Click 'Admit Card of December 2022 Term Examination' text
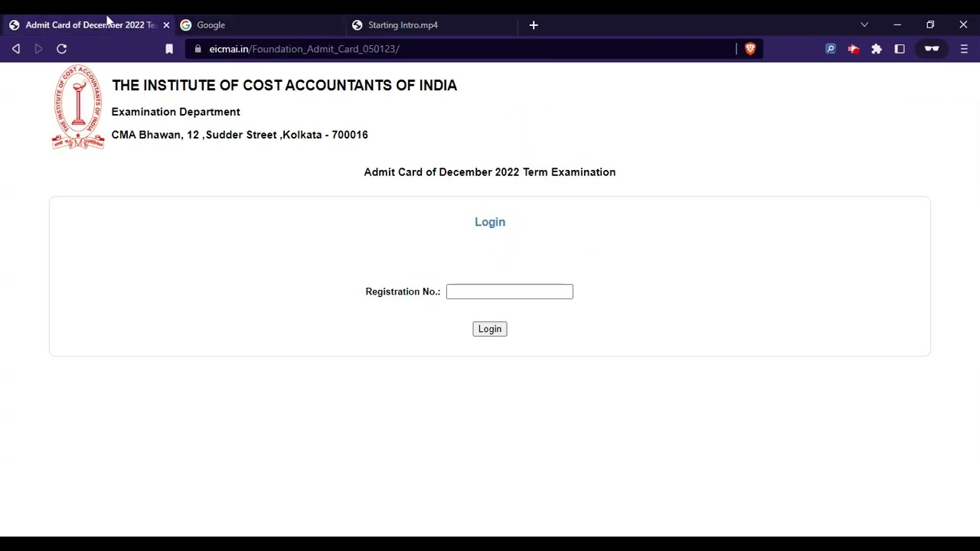This screenshot has height=551, width=980. 490,172
